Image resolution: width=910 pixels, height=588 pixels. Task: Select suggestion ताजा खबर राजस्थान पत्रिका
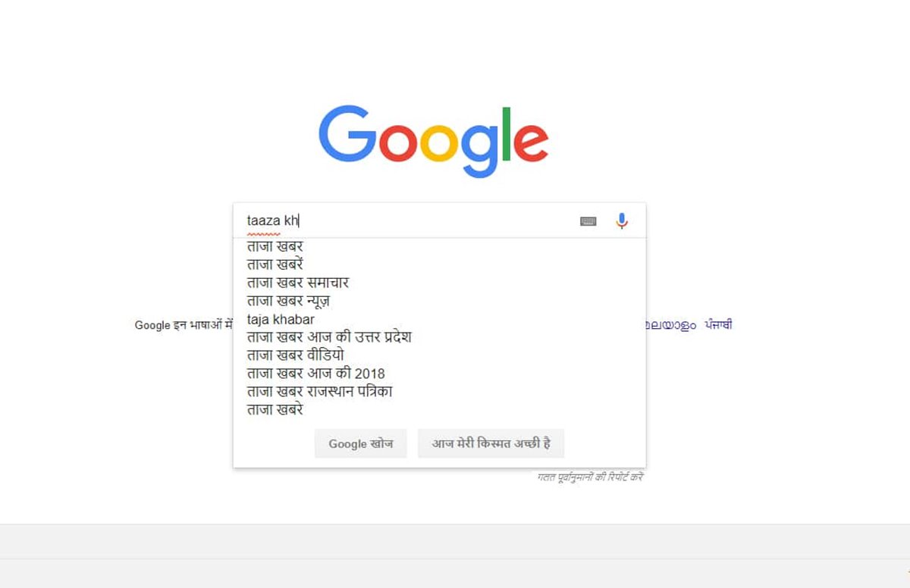[x=318, y=391]
